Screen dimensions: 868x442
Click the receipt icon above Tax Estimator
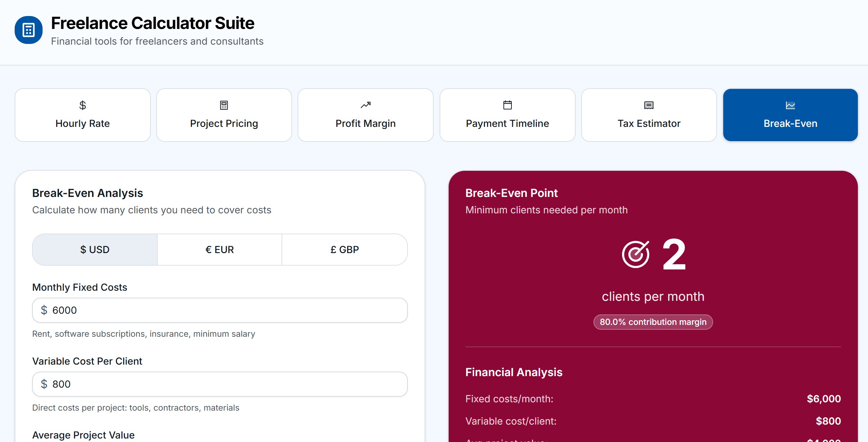649,105
